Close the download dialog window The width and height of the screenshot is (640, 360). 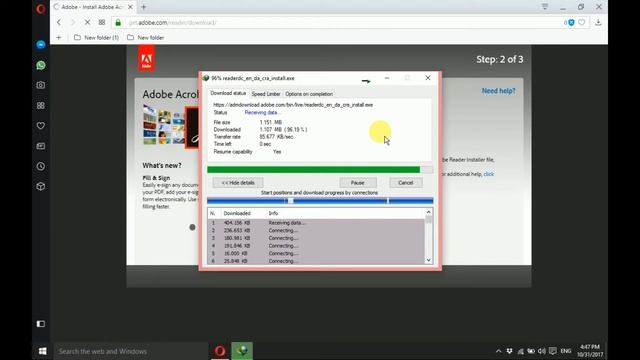click(428, 78)
